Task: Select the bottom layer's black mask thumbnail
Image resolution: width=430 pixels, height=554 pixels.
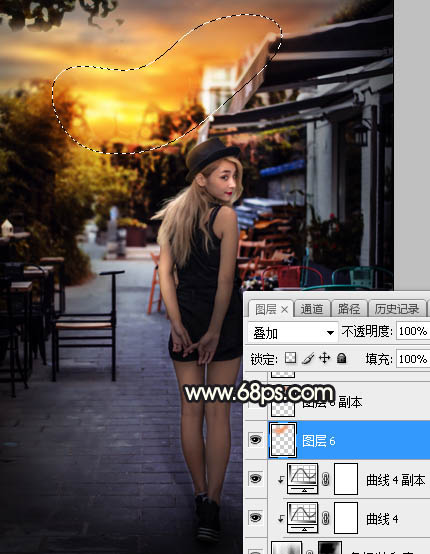Action: click(330, 547)
